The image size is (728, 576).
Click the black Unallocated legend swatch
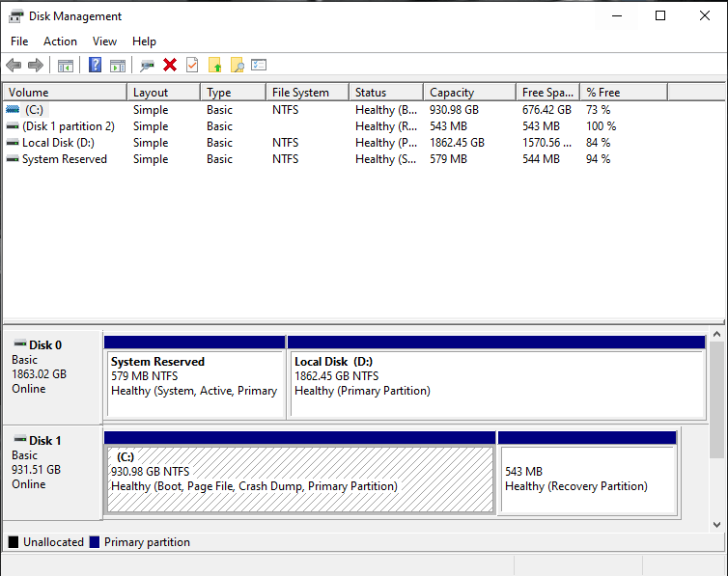click(14, 542)
